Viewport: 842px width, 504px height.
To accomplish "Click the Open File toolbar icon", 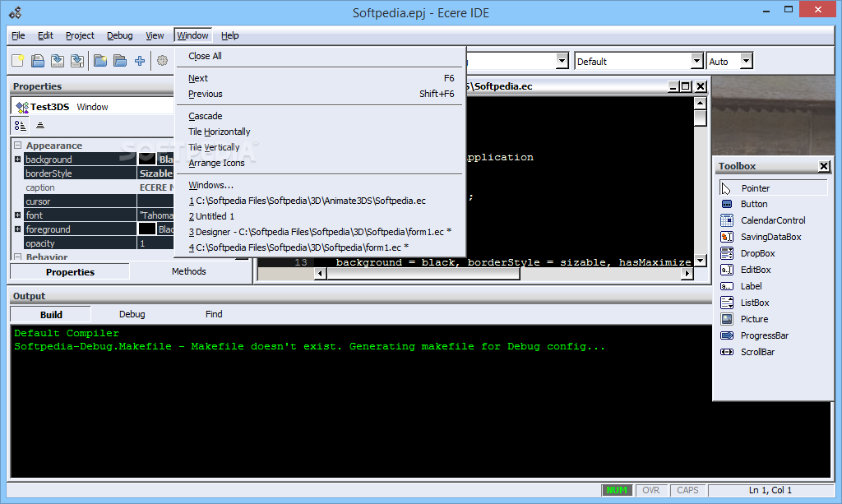I will click(x=38, y=61).
